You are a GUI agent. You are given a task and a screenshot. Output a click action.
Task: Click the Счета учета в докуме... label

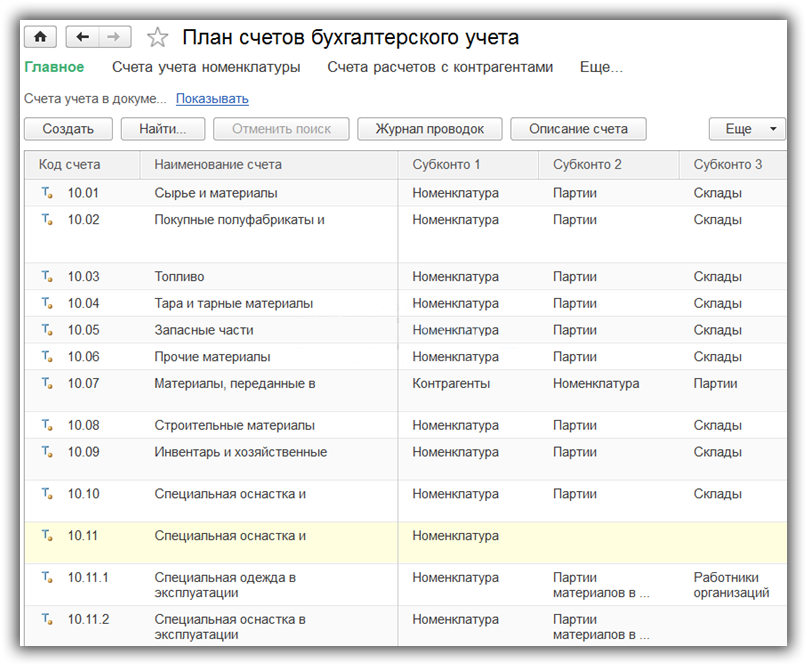point(95,98)
